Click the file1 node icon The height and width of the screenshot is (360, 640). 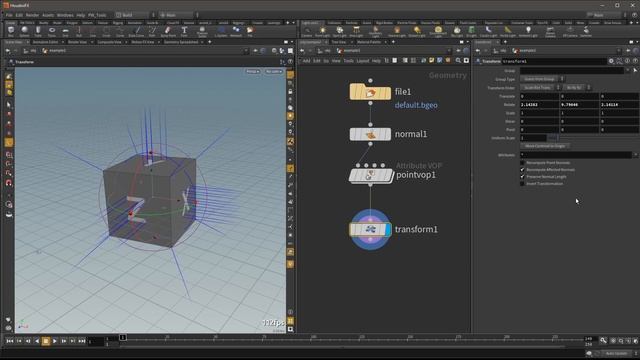coord(370,92)
